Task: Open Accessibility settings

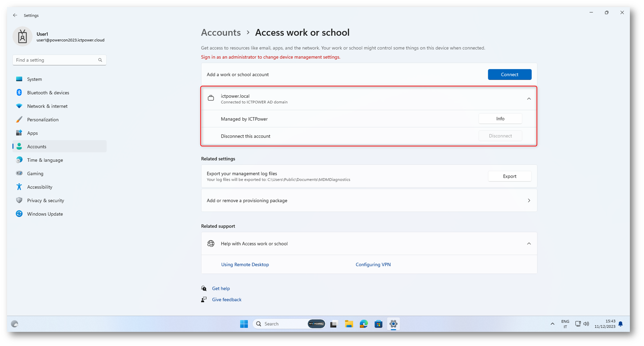Action: (59, 187)
